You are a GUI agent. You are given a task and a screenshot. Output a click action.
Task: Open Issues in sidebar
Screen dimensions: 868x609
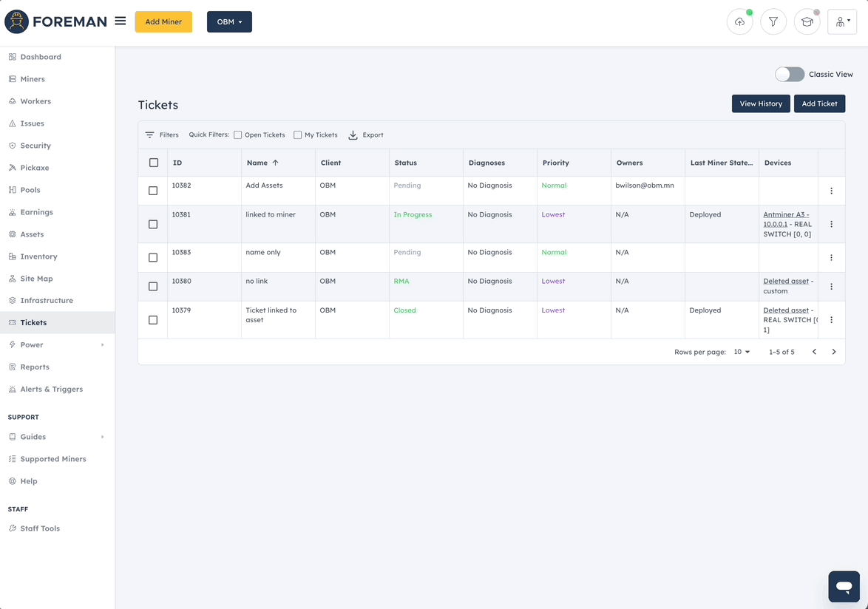point(57,123)
